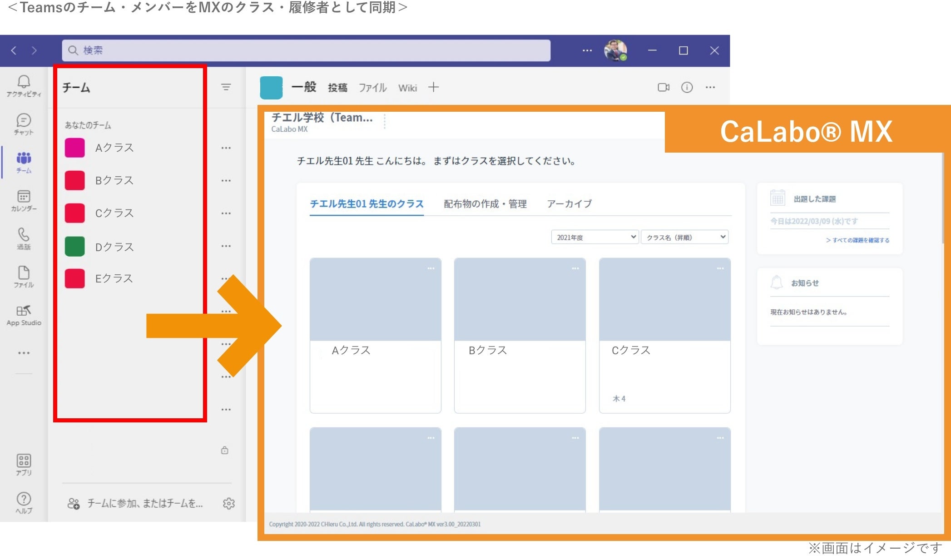
Task: Switch to 配布物の作成・管理 tab
Action: coord(485,204)
